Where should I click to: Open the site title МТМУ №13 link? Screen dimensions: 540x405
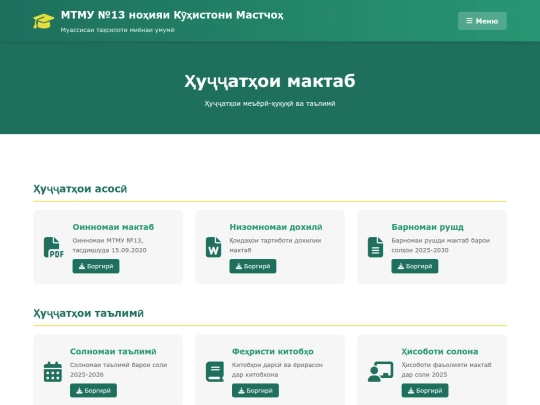[x=172, y=15]
